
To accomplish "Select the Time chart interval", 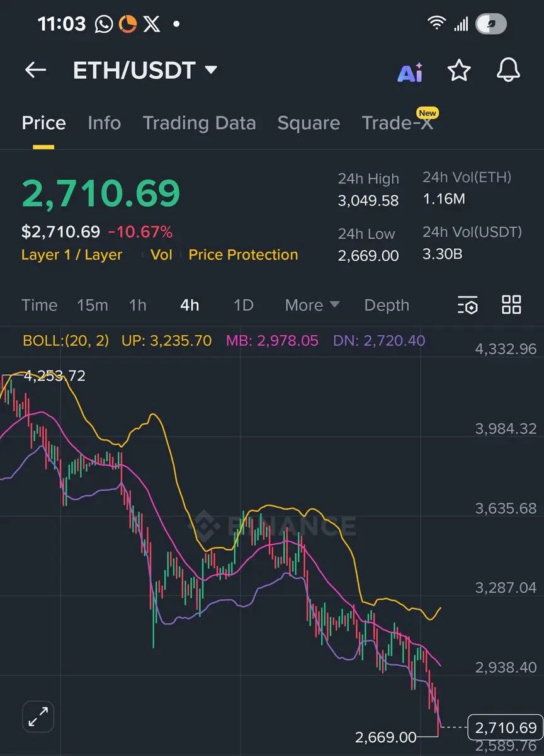I will click(39, 305).
